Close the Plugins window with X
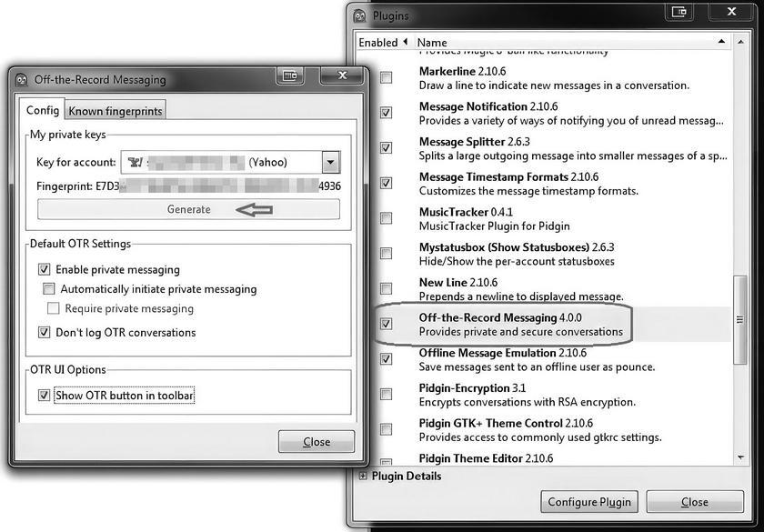This screenshot has height=532, width=764. 731,12
